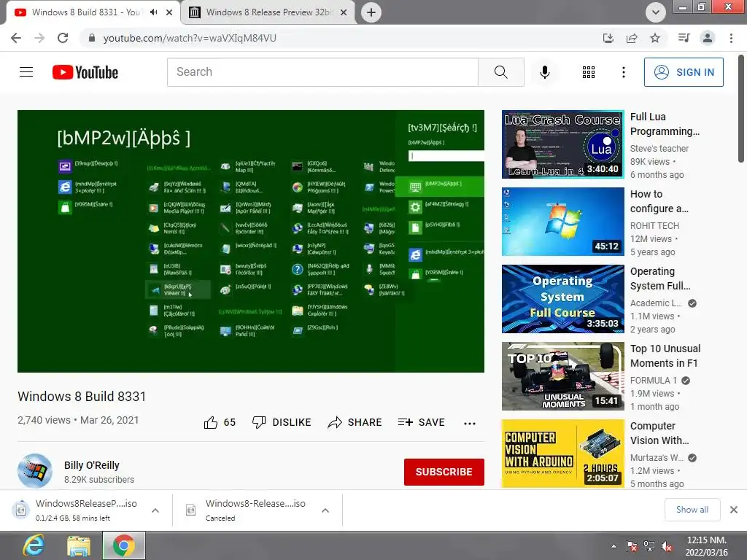
Task: Click the YouTube search field
Action: point(322,72)
